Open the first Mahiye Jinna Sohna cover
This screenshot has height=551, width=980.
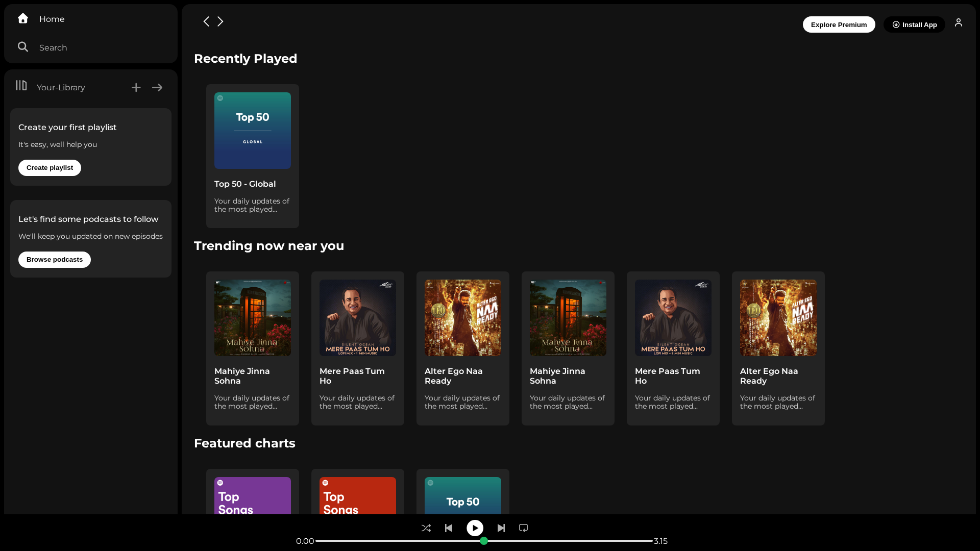click(x=253, y=318)
